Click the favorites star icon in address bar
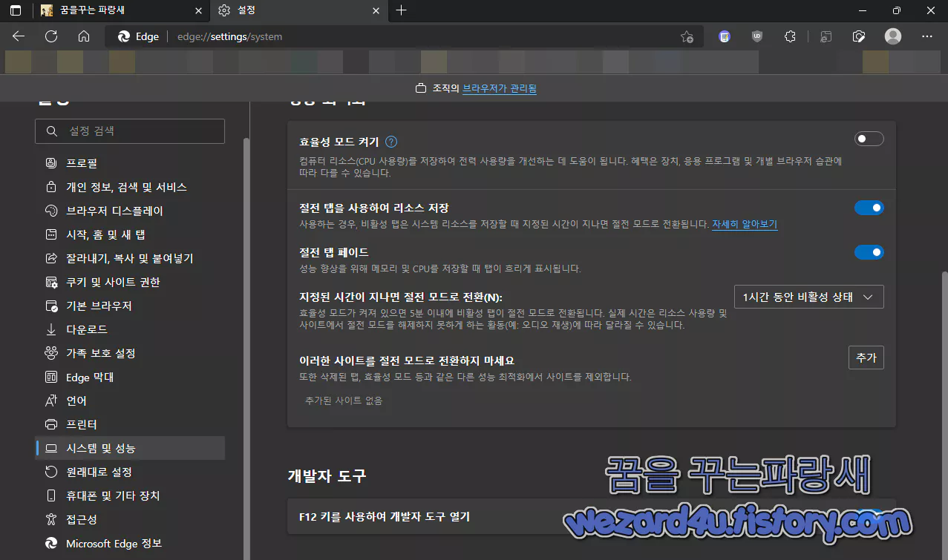 [x=687, y=36]
